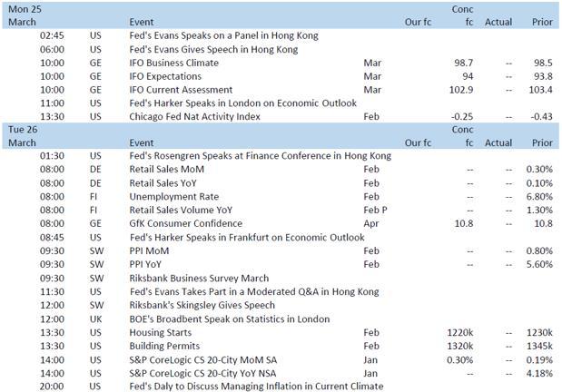This screenshot has height=392, width=562.
Task: Click the Mon 25 date header
Action: click(24, 7)
